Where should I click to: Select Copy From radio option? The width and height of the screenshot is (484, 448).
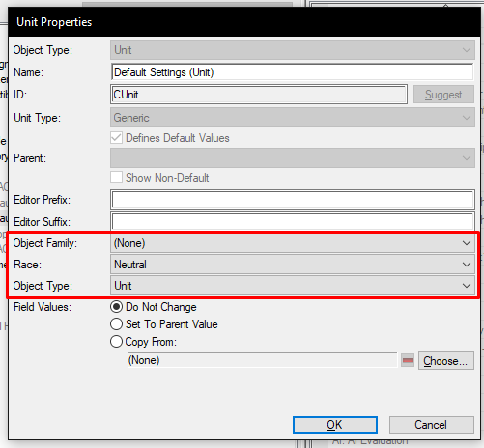[x=116, y=342]
